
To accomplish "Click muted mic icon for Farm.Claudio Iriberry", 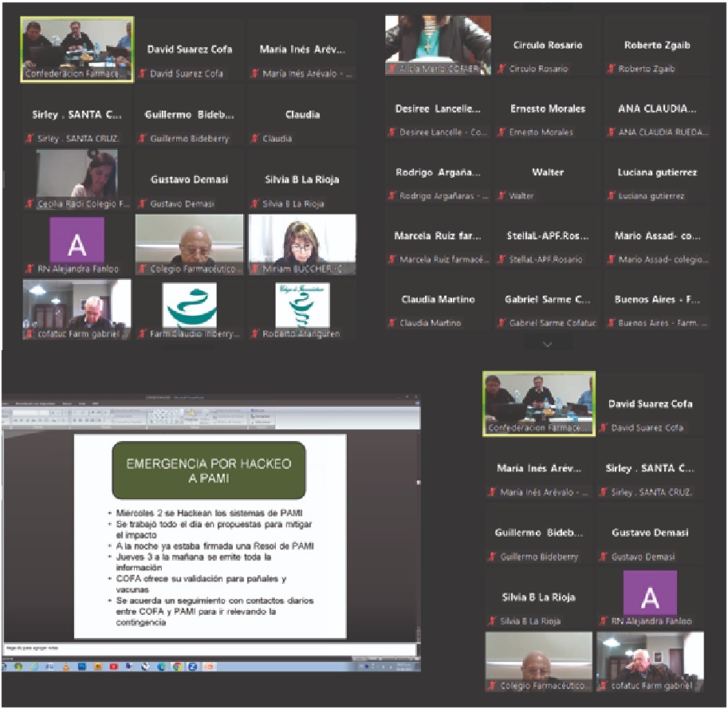I will pyautogui.click(x=142, y=333).
